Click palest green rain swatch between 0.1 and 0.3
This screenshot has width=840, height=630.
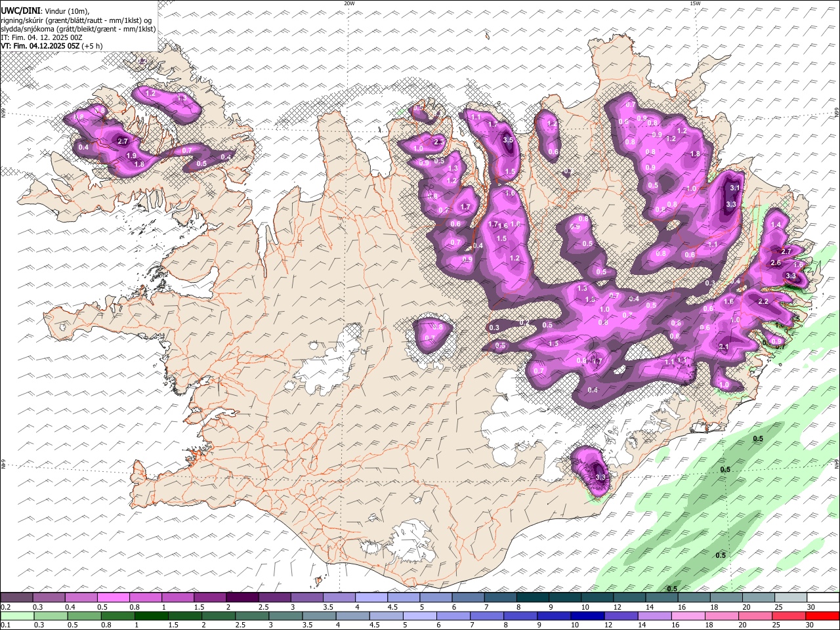pyautogui.click(x=17, y=616)
